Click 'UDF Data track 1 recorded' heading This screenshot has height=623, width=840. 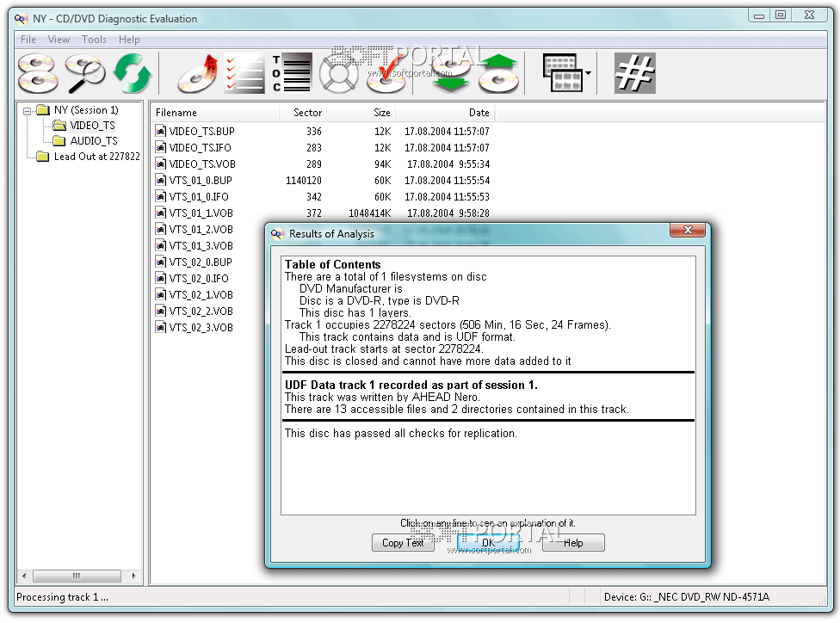pyautogui.click(x=411, y=385)
